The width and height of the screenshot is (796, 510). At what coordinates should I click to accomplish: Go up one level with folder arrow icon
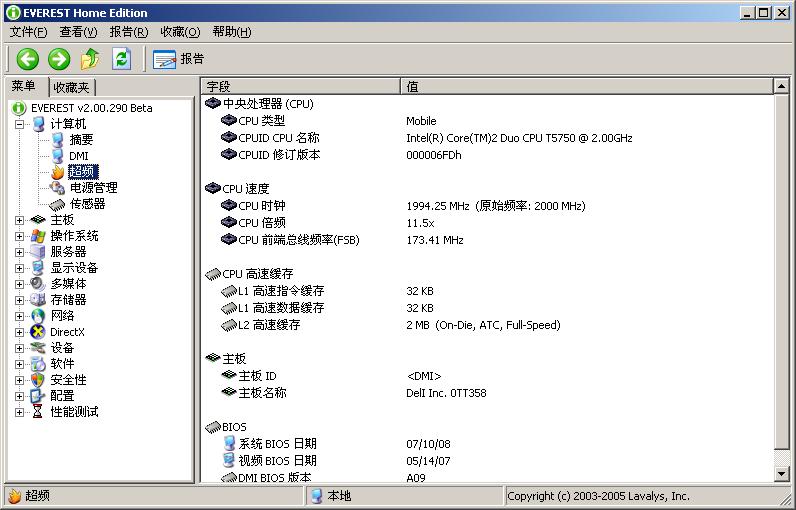pyautogui.click(x=90, y=59)
